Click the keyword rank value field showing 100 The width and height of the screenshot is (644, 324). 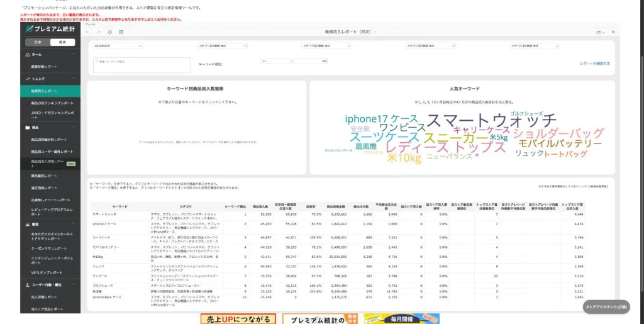pyautogui.click(x=311, y=61)
